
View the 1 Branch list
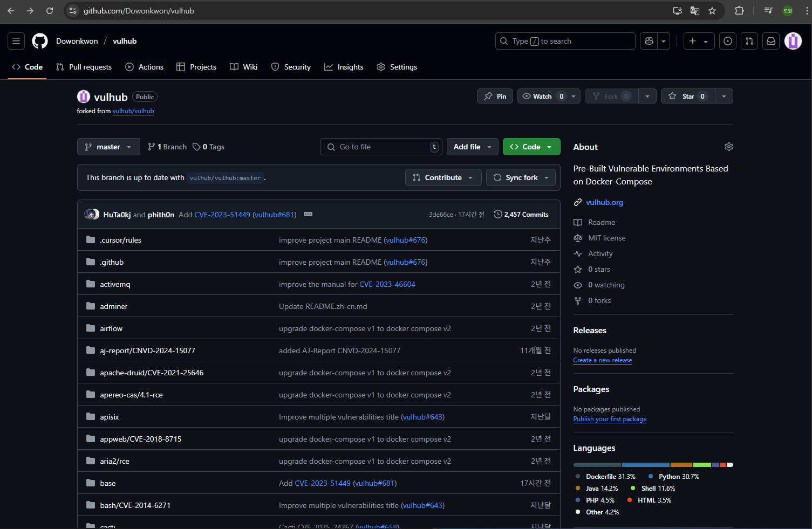[x=167, y=147]
